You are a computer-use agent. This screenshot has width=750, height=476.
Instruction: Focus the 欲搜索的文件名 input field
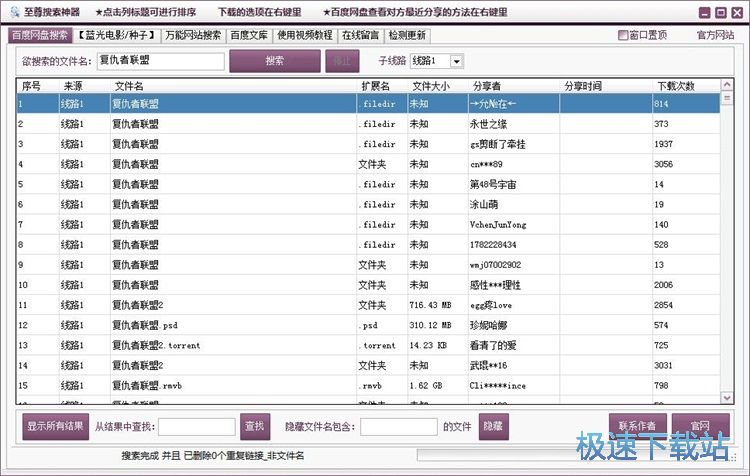[x=161, y=61]
